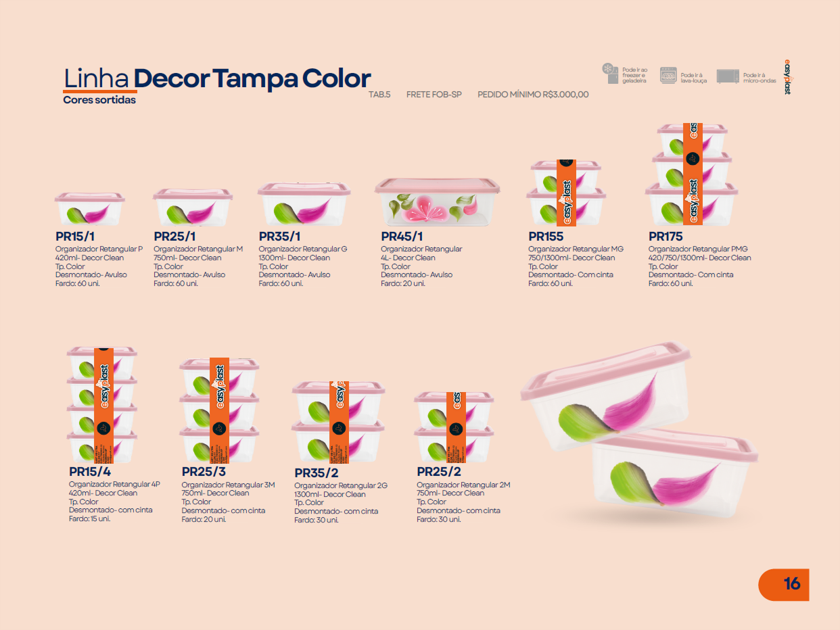The width and height of the screenshot is (840, 630).
Task: Click the PR35/2 product code label
Action: pyautogui.click(x=317, y=473)
